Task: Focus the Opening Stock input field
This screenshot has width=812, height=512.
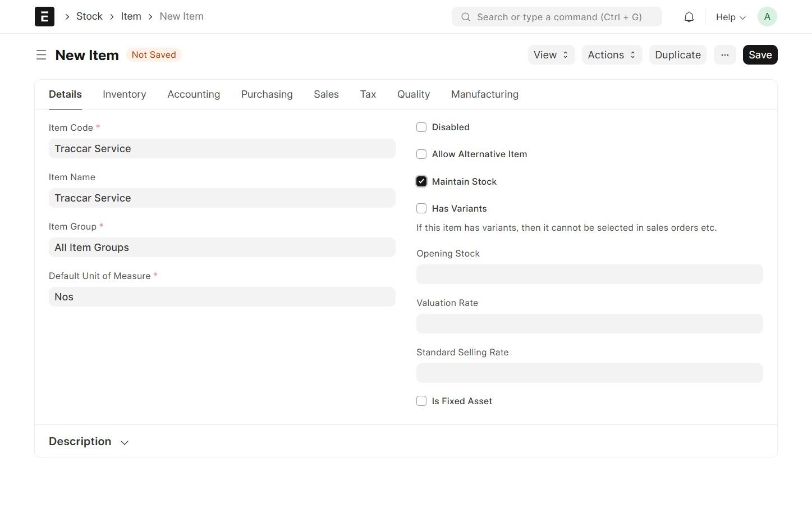Action: 590,274
